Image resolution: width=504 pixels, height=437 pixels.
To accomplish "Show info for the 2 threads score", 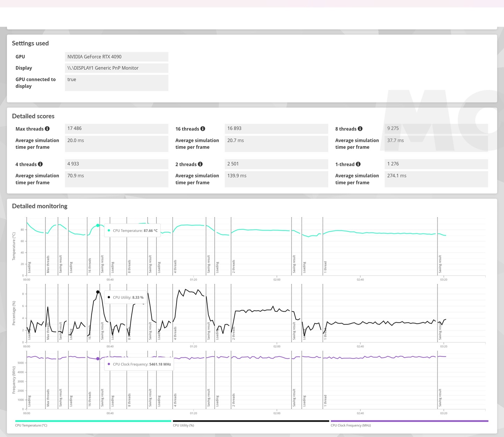I will coord(200,164).
